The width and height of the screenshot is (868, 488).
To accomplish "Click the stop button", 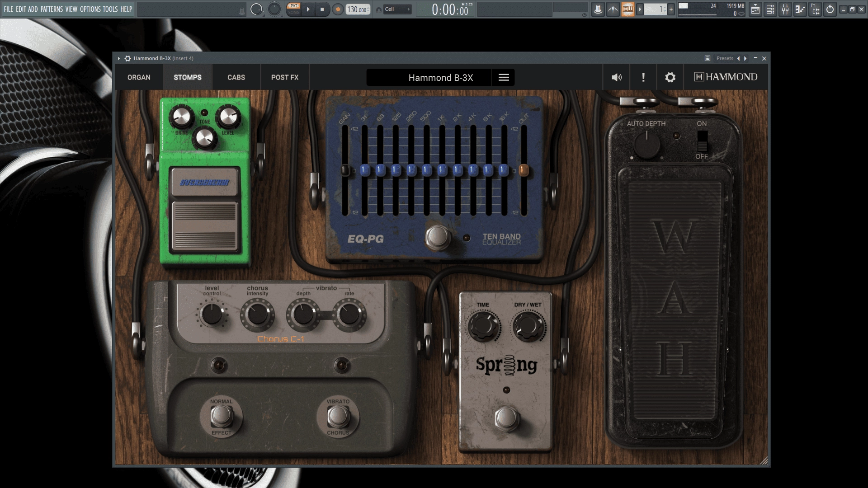I will (322, 9).
